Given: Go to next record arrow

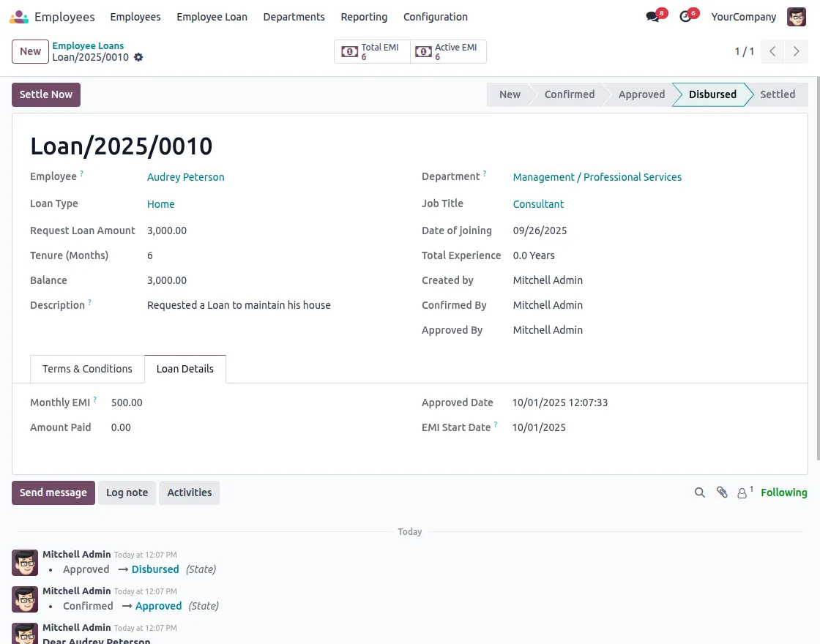Looking at the screenshot, I should [796, 51].
